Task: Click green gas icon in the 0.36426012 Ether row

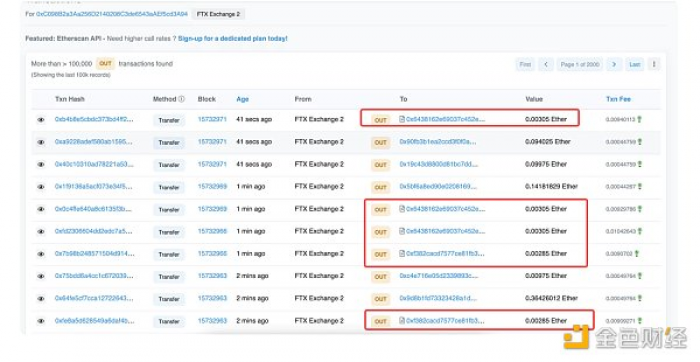Action: point(639,298)
